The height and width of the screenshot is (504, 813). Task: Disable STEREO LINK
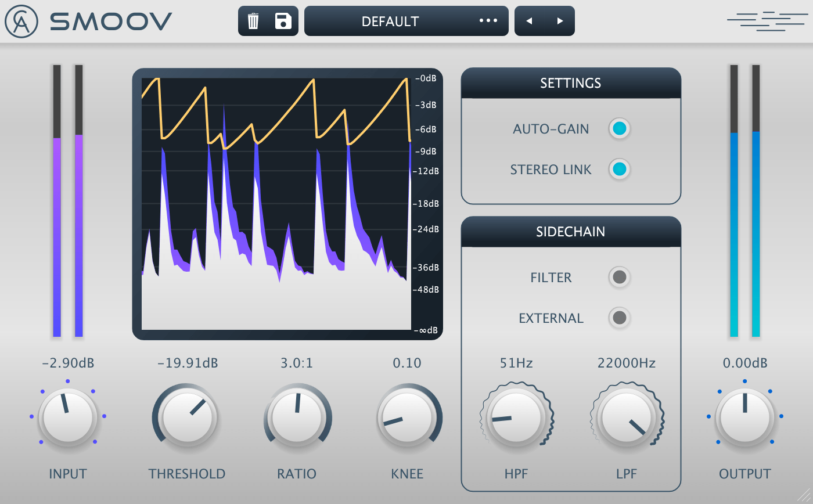coord(619,169)
